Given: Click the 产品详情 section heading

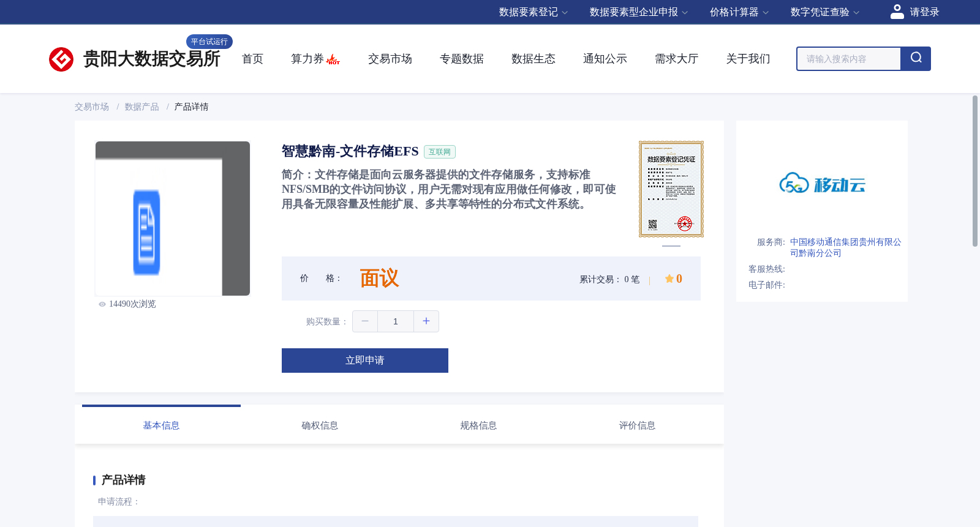Looking at the screenshot, I should 123,480.
